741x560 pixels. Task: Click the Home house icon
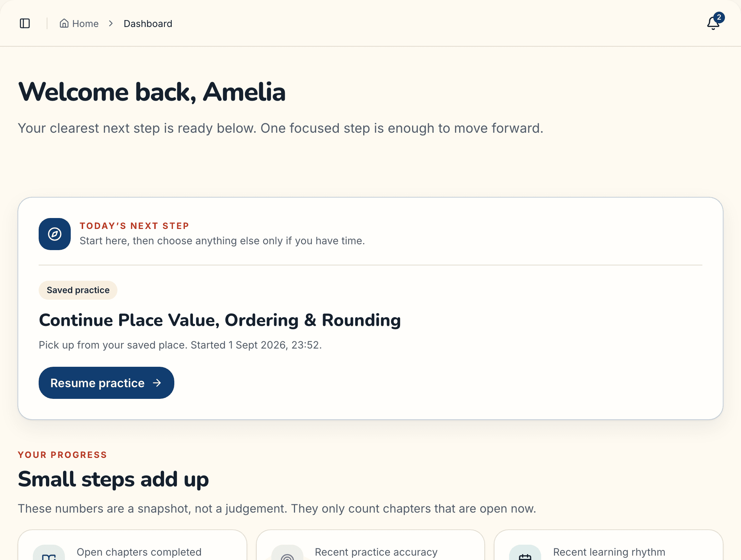click(64, 23)
